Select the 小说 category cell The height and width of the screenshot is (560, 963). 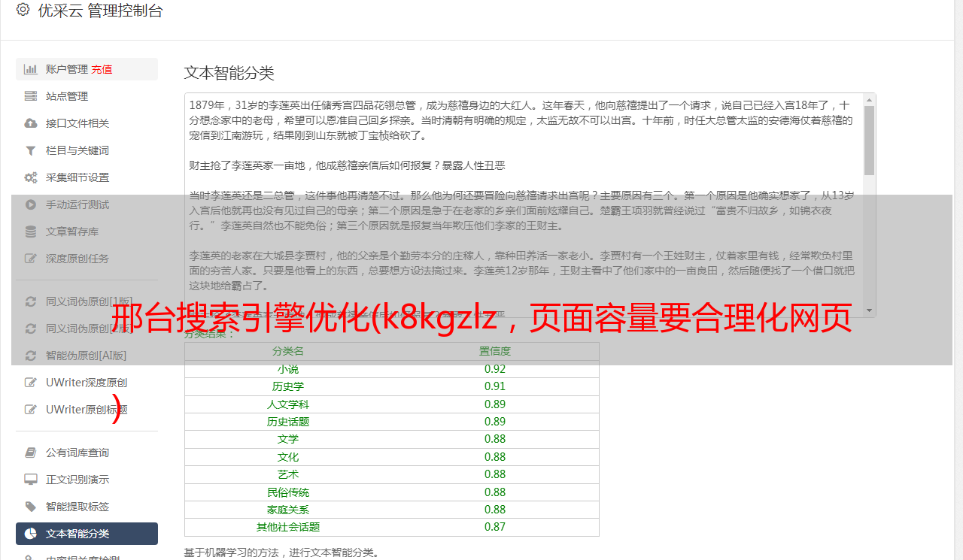(288, 369)
